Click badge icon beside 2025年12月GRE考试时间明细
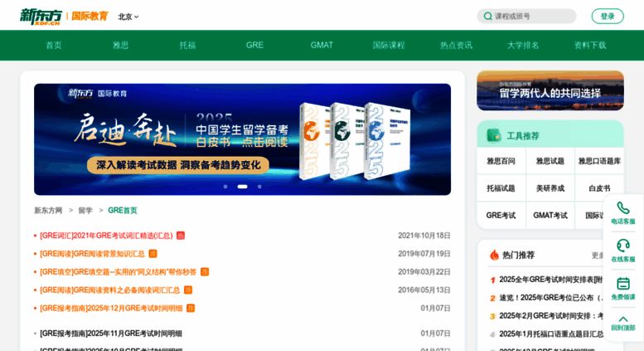Screen dimensions: 644x351 (191, 308)
